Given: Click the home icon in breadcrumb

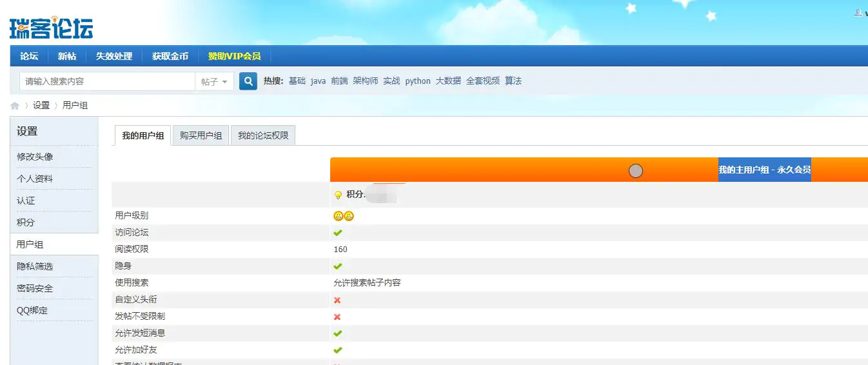Looking at the screenshot, I should (15, 106).
